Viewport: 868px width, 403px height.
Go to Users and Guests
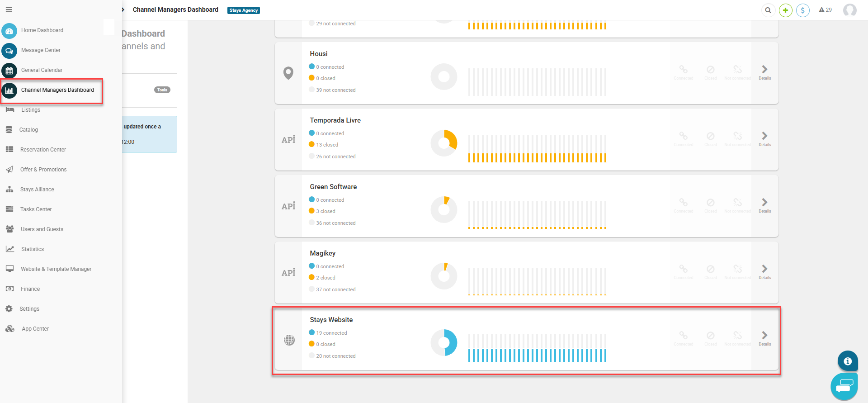coord(42,229)
